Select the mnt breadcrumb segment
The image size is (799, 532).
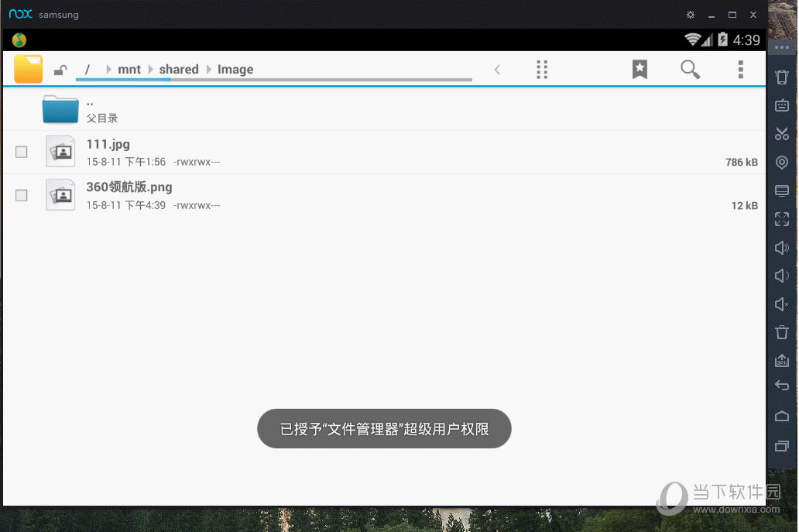(129, 70)
